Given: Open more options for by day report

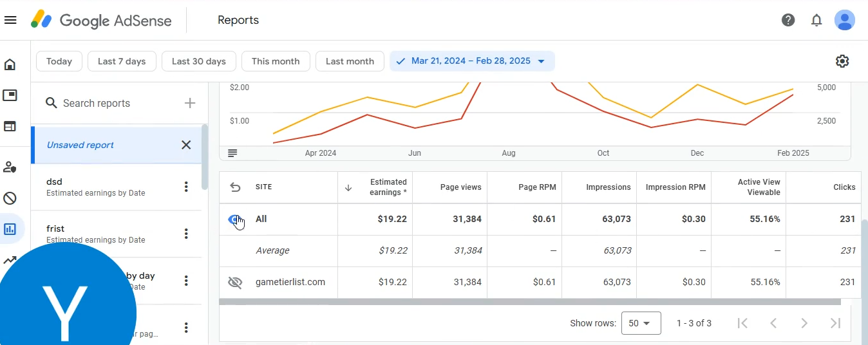Looking at the screenshot, I should pyautogui.click(x=186, y=281).
